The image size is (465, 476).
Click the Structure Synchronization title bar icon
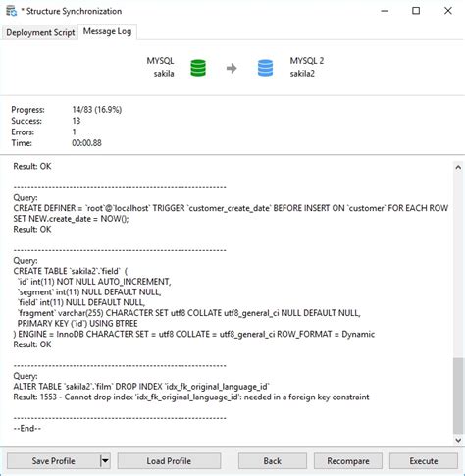coord(11,11)
